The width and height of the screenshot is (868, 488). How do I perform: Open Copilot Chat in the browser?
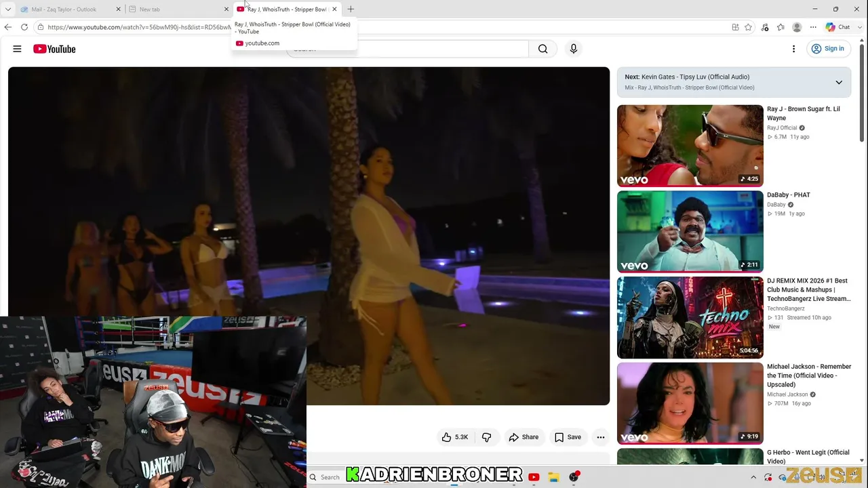[x=838, y=27]
